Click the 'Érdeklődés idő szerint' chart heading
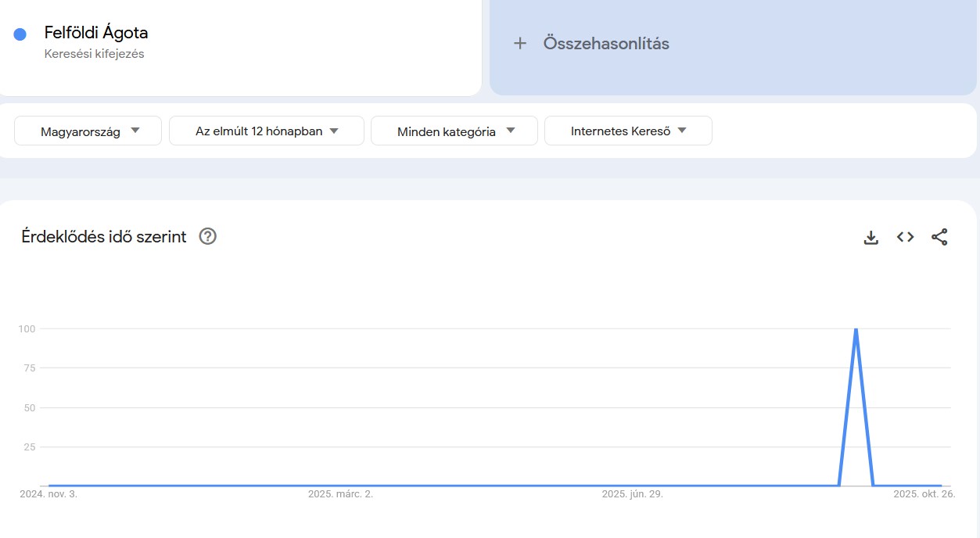 coord(103,236)
